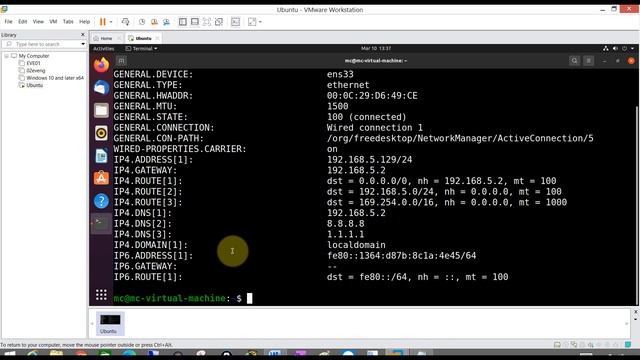Open the File menu
Screen dimensions: 640x360
(x=9, y=22)
